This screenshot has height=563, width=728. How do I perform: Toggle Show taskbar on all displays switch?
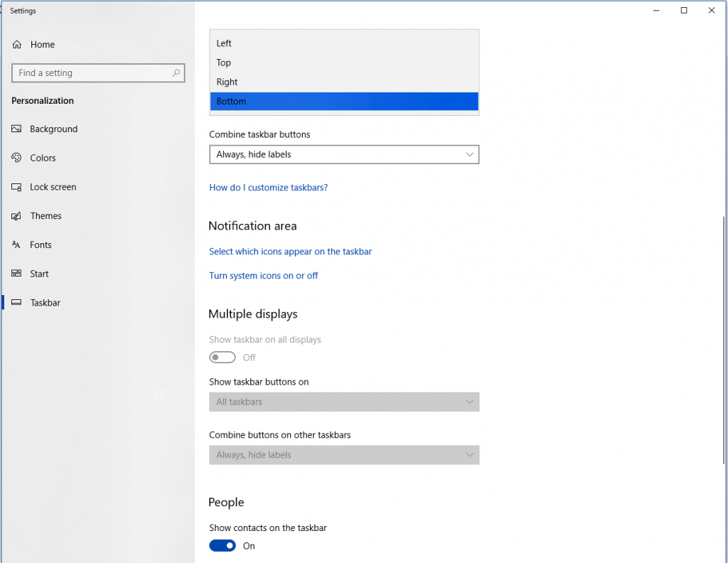click(x=223, y=358)
